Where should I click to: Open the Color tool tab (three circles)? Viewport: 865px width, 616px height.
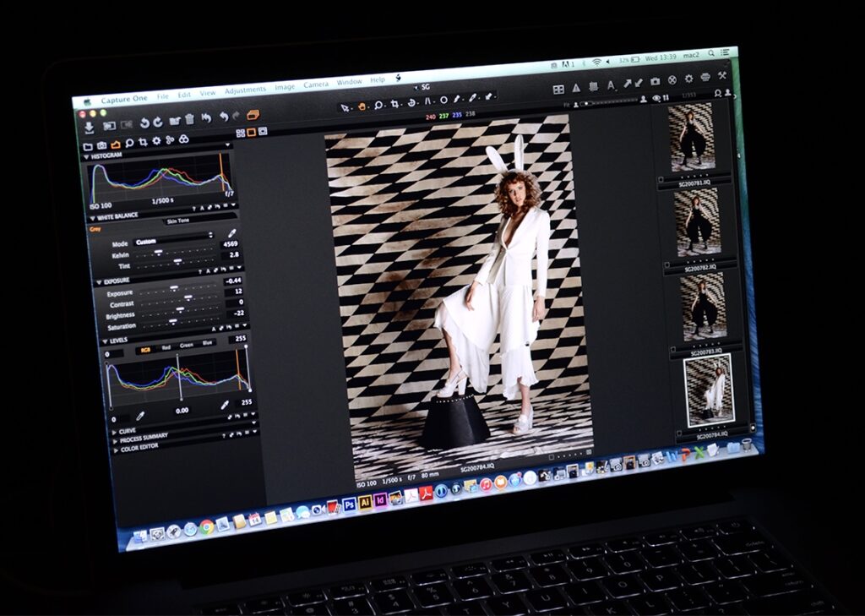coord(182,140)
